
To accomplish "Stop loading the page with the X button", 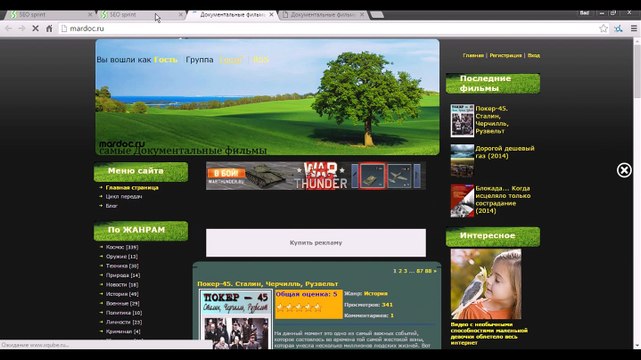I will pyautogui.click(x=35, y=29).
